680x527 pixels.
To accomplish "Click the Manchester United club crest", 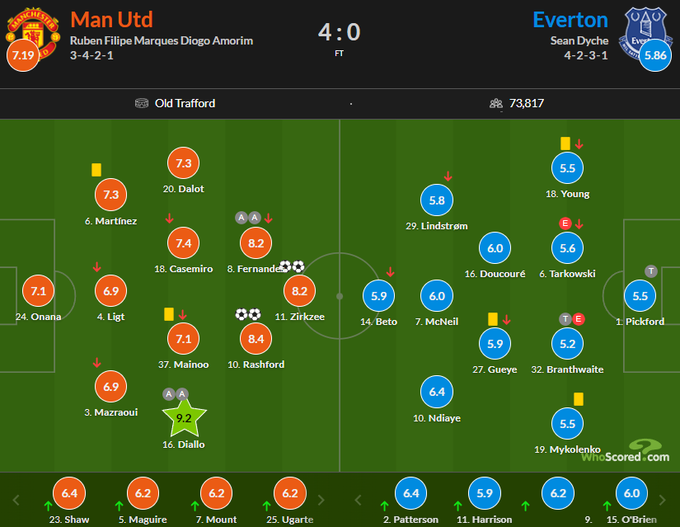I will [31, 29].
